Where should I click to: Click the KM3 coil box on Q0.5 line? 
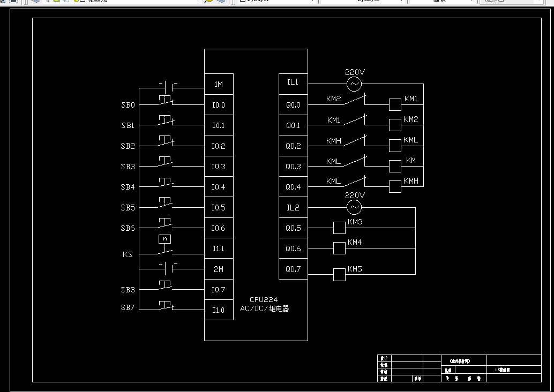[339, 228]
